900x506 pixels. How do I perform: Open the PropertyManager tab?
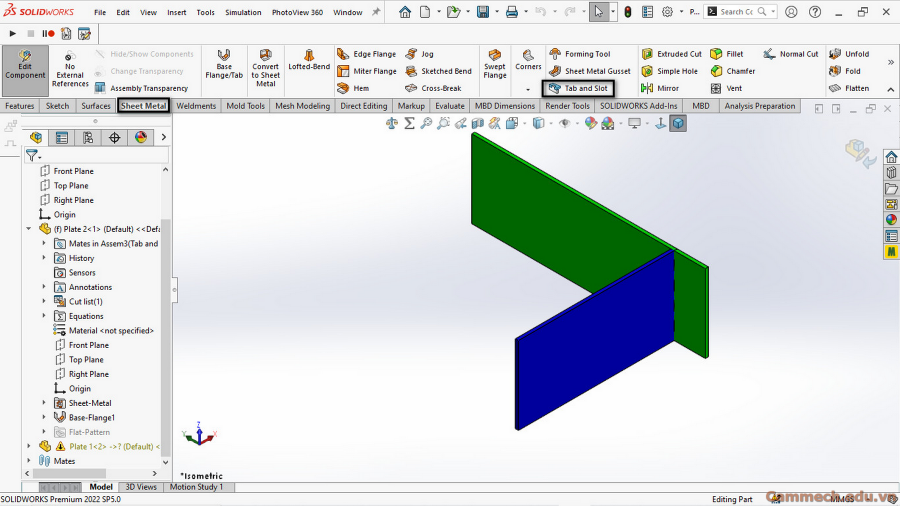pos(62,137)
